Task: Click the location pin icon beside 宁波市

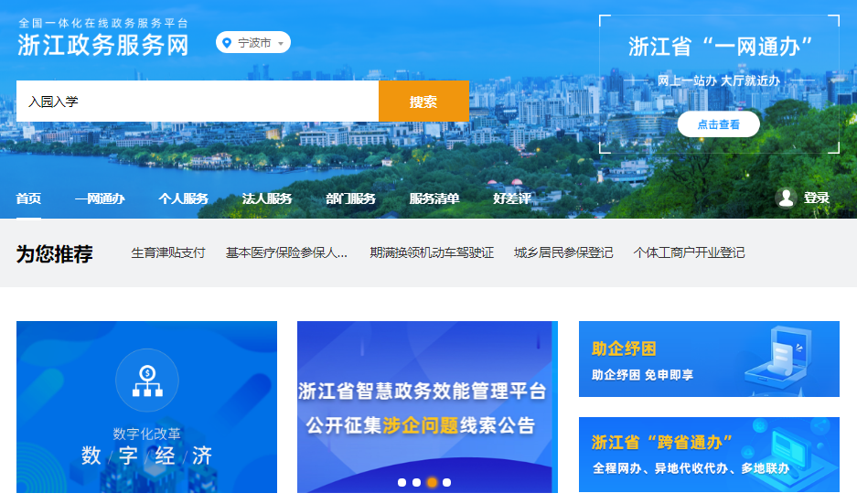Action: point(227,43)
